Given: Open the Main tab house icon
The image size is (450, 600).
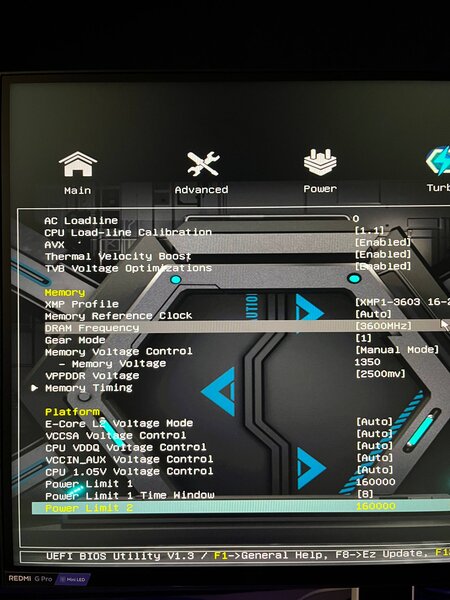Looking at the screenshot, I should pos(78,165).
